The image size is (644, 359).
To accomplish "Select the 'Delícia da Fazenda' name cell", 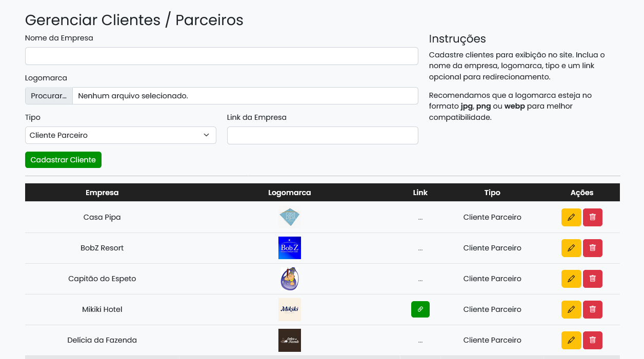I will [x=102, y=340].
